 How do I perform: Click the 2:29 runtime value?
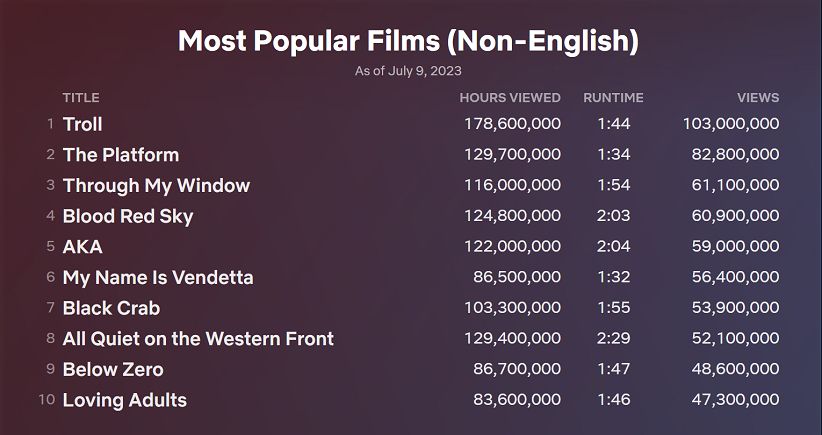click(x=613, y=339)
